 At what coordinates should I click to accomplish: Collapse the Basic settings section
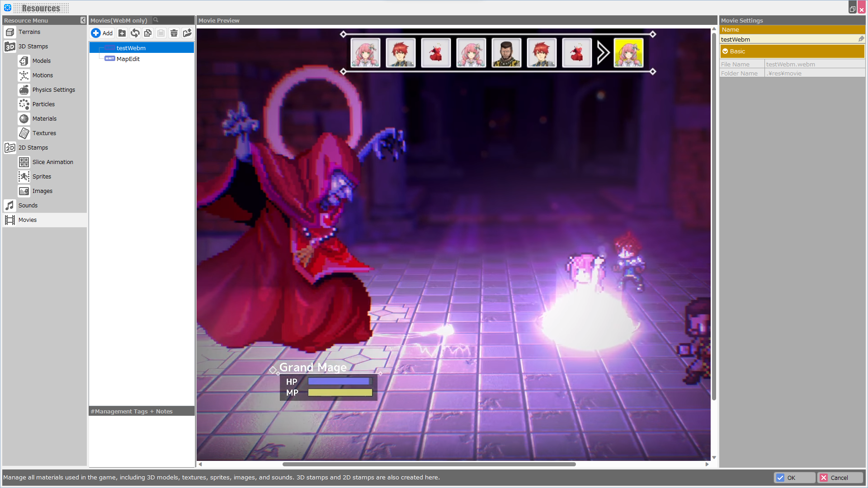tap(726, 52)
